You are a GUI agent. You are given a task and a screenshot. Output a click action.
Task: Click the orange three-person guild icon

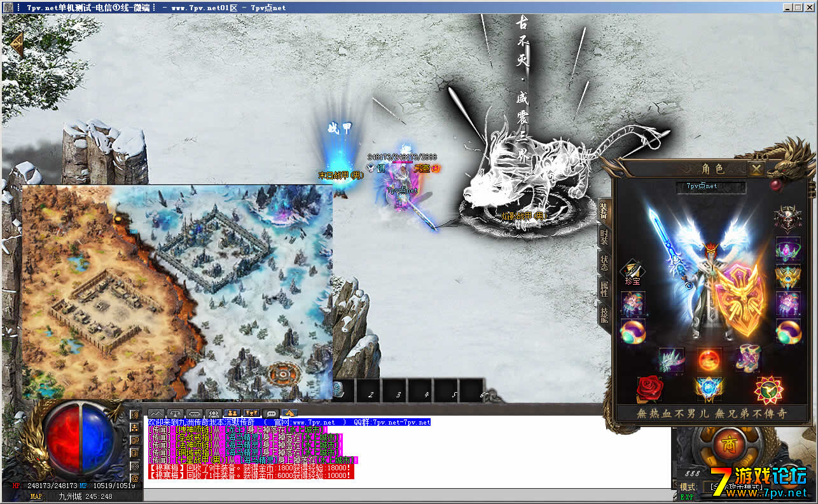[252, 413]
